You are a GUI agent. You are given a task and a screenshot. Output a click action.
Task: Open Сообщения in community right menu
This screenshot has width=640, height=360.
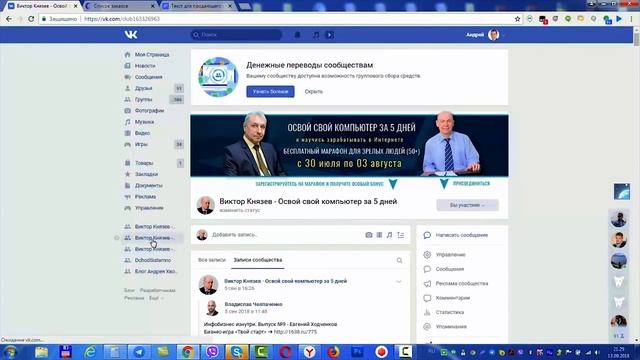click(449, 269)
